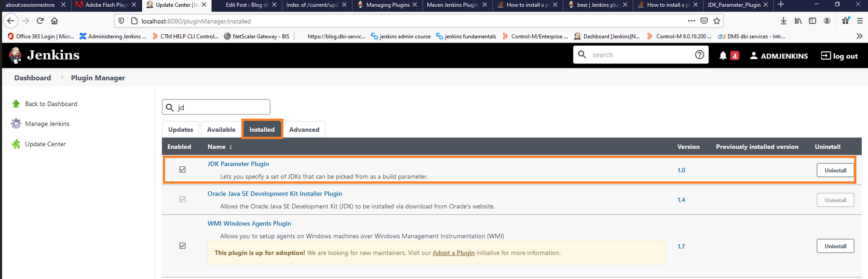Focus the plugin filter field containing jd
This screenshot has height=279, width=868.
(x=216, y=107)
